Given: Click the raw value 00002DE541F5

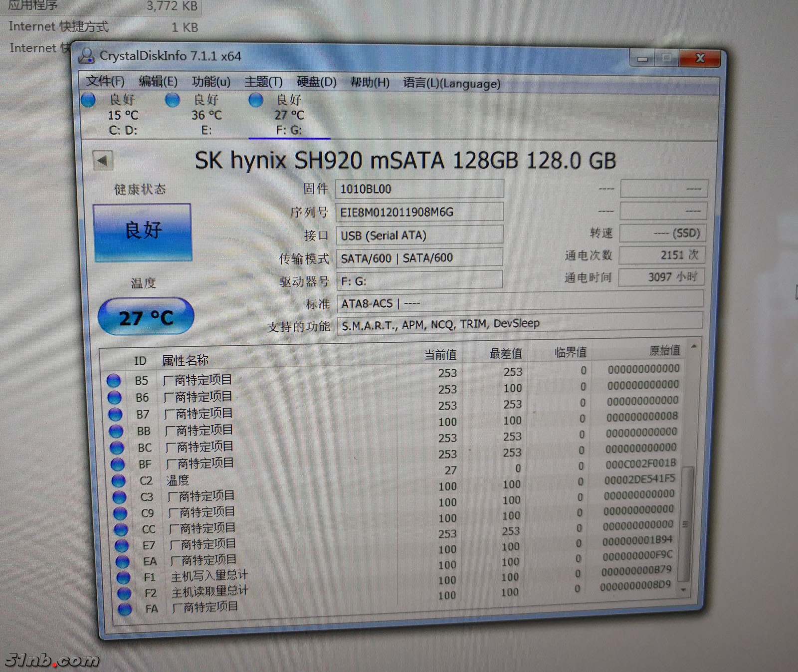Looking at the screenshot, I should click(639, 479).
